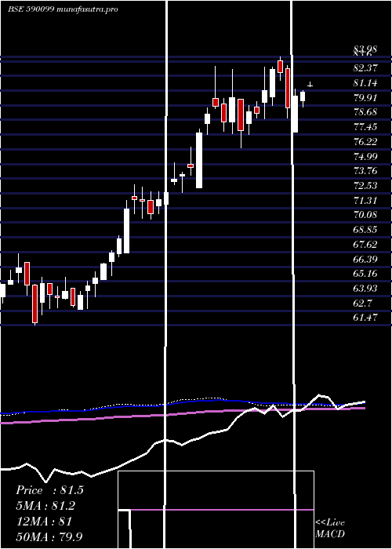Click the 66.39 price axis label
392x549 pixels.
point(365,260)
